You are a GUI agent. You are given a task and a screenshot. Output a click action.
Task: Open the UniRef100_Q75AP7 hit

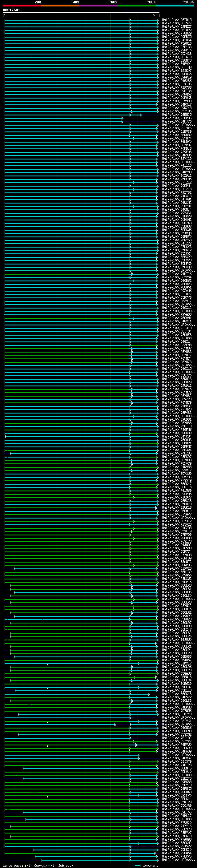pos(177,514)
